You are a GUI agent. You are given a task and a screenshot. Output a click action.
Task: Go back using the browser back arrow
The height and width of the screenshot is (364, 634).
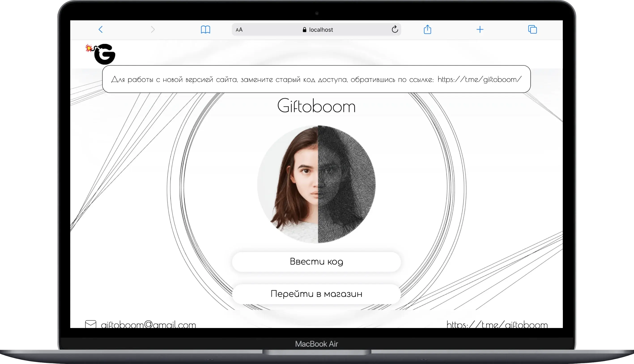click(100, 30)
